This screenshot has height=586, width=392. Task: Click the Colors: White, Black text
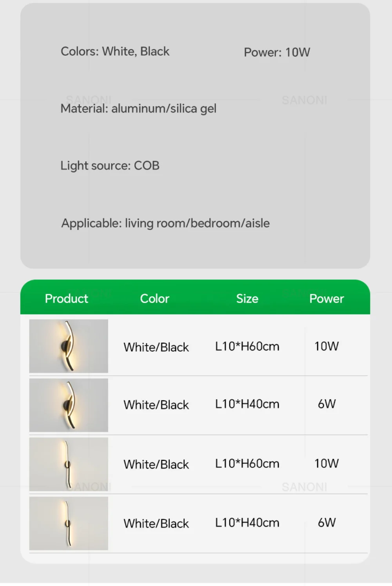coord(115,51)
